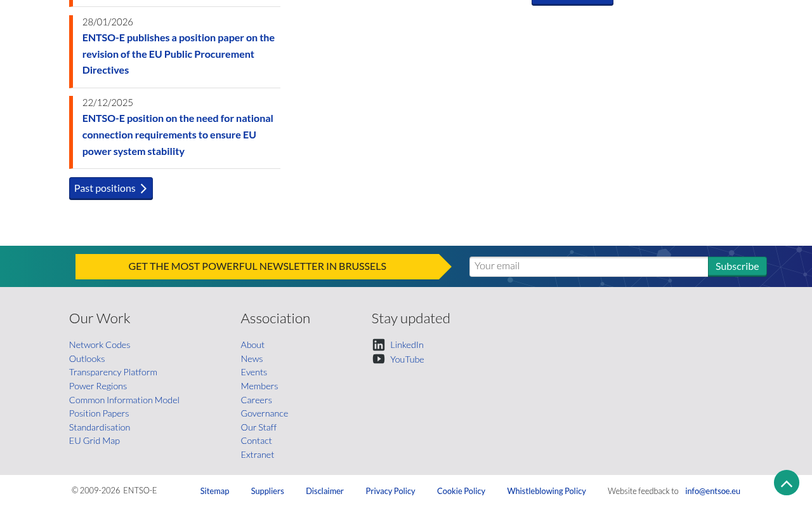Open the Standardisation link

100,427
